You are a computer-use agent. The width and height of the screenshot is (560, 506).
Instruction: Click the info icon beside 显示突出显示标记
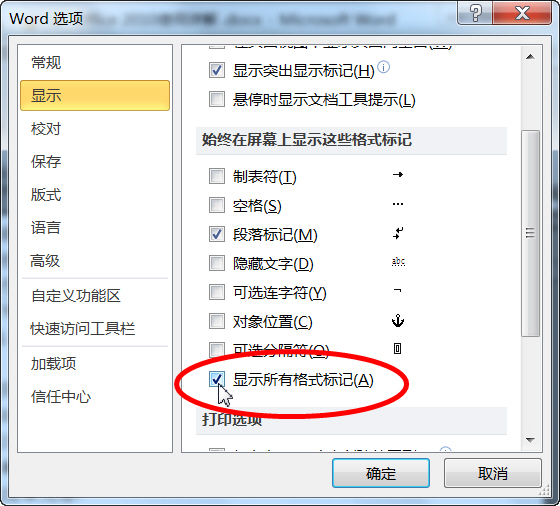(x=384, y=67)
